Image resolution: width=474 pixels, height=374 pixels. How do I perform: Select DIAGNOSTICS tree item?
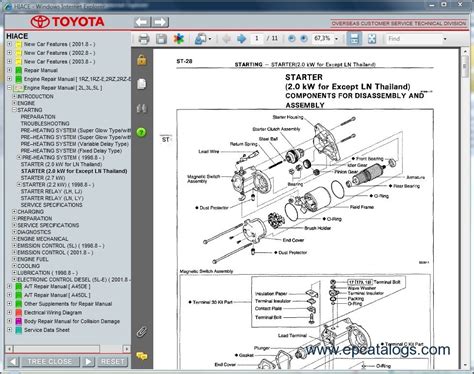click(x=34, y=232)
